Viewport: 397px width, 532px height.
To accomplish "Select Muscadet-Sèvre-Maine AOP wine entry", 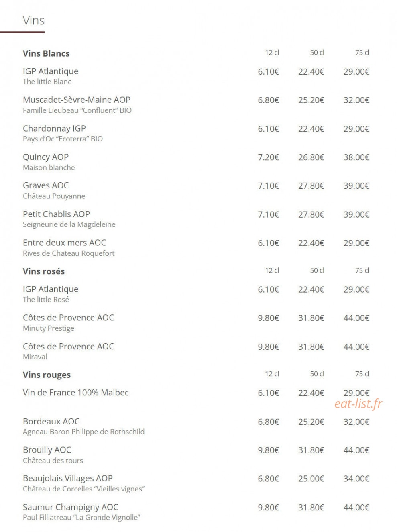I will pos(77,104).
